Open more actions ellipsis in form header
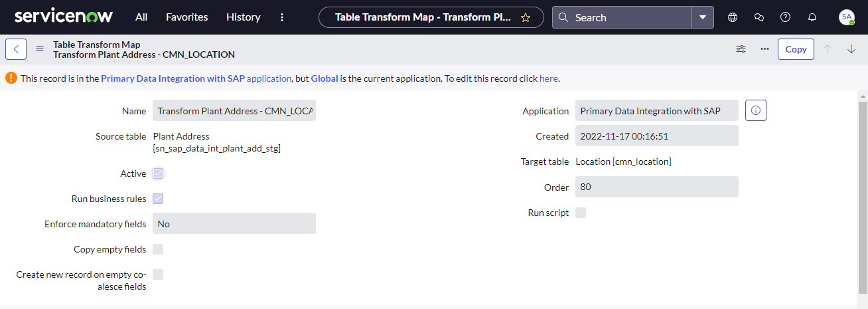The width and height of the screenshot is (868, 309). (764, 49)
